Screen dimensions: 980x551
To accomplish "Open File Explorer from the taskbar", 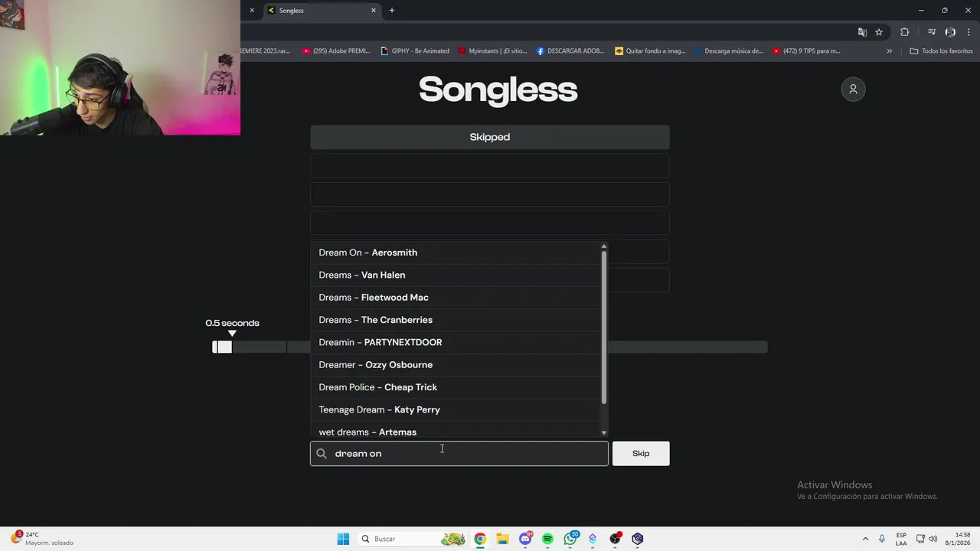I will [502, 539].
